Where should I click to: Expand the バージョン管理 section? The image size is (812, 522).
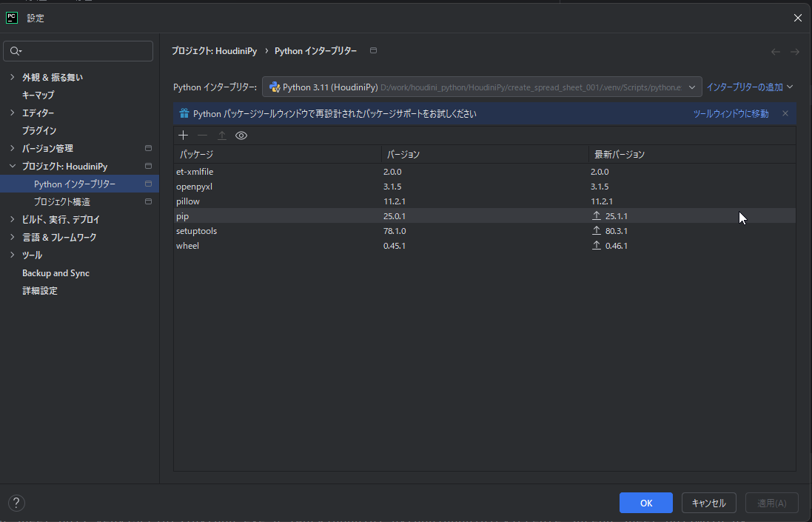[13, 148]
